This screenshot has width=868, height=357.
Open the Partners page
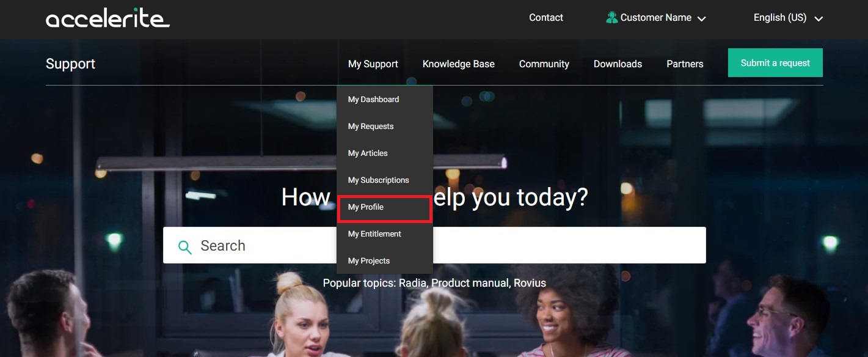pyautogui.click(x=685, y=64)
